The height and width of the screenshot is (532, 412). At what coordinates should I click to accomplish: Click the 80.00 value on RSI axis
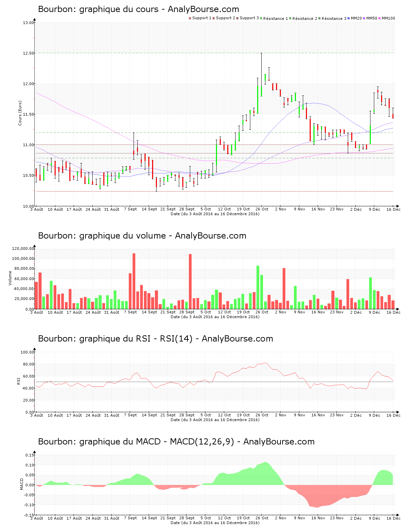[28, 364]
